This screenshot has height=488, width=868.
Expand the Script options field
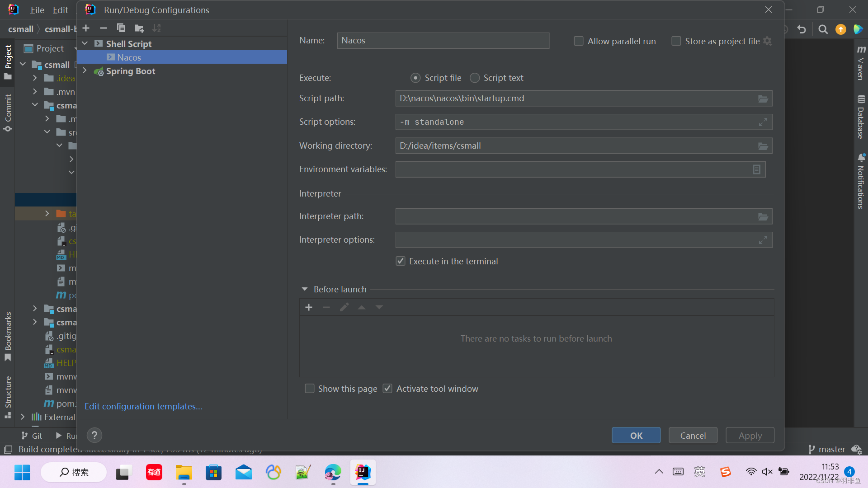pos(763,122)
